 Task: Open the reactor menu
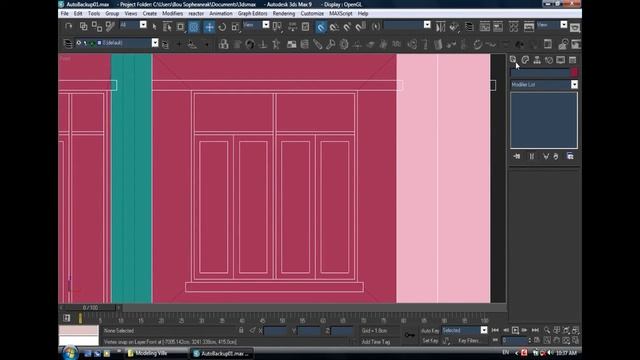[196, 13]
